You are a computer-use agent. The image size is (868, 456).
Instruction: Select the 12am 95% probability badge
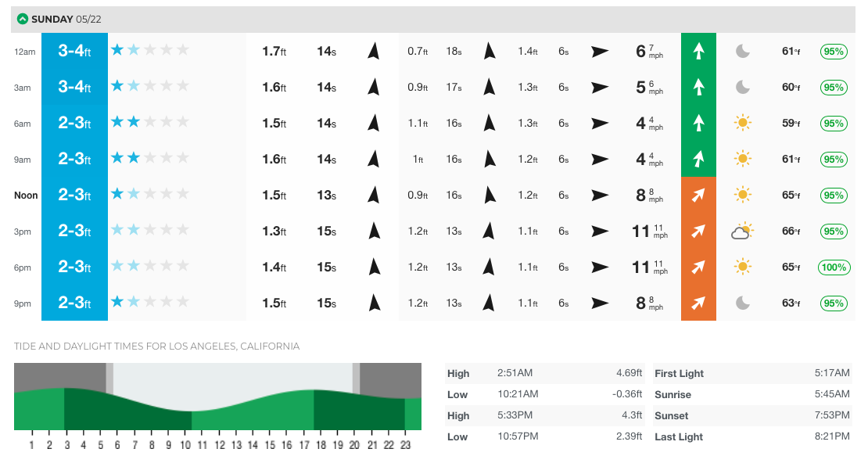pyautogui.click(x=834, y=52)
